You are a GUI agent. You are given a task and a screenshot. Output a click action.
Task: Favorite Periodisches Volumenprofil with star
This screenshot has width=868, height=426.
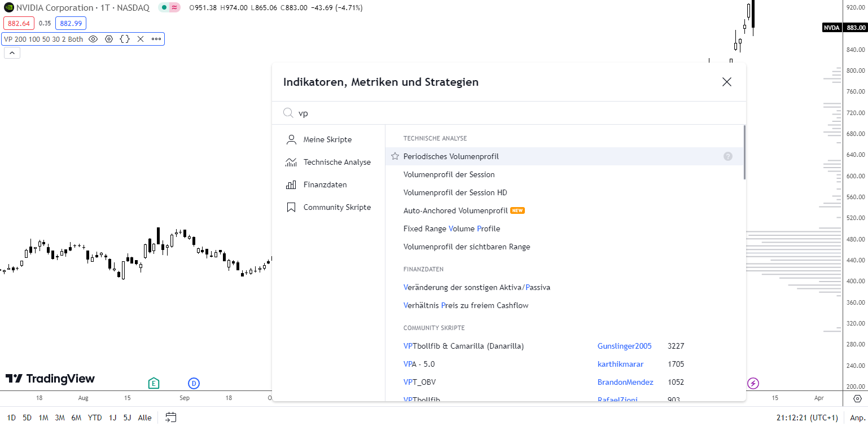395,156
